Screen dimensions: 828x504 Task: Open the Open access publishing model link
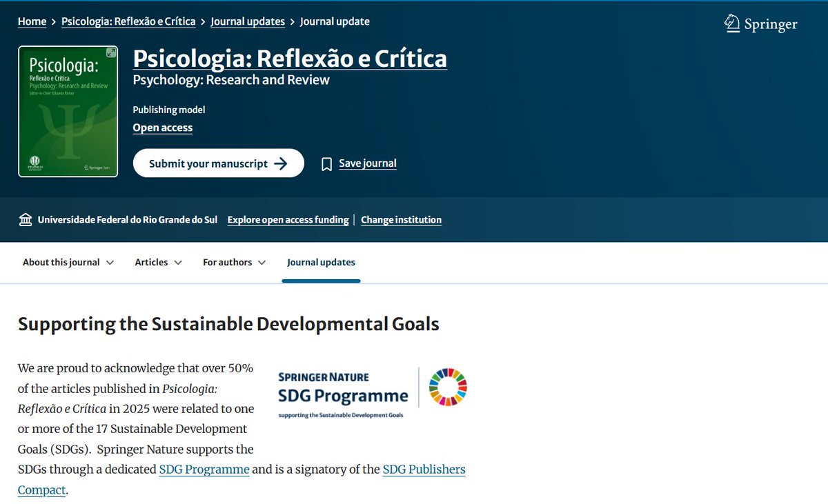pyautogui.click(x=163, y=128)
